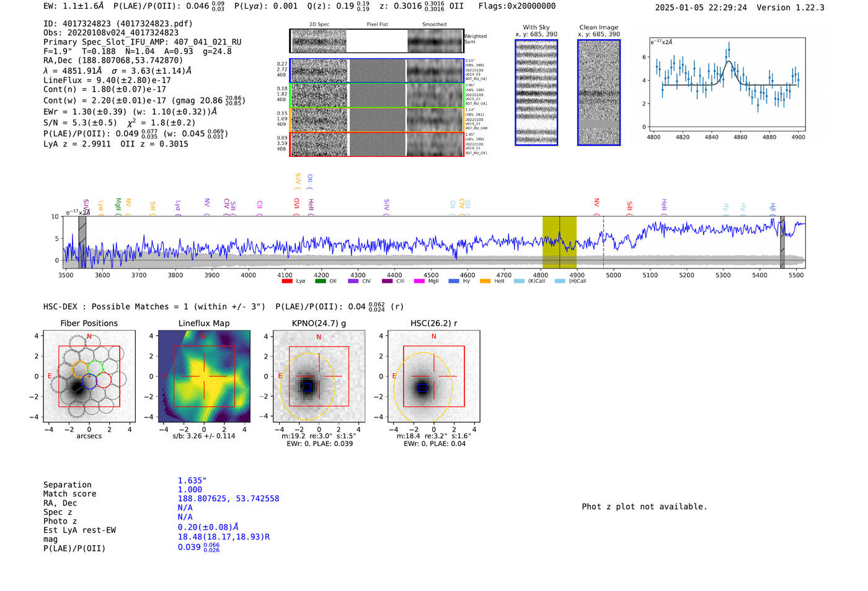868x591 pixels.
Task: Click the blue square marker in KPNO g image
Action: (306, 386)
